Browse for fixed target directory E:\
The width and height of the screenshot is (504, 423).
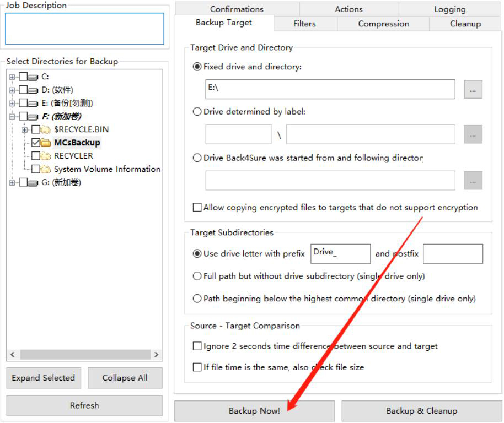[x=473, y=89]
